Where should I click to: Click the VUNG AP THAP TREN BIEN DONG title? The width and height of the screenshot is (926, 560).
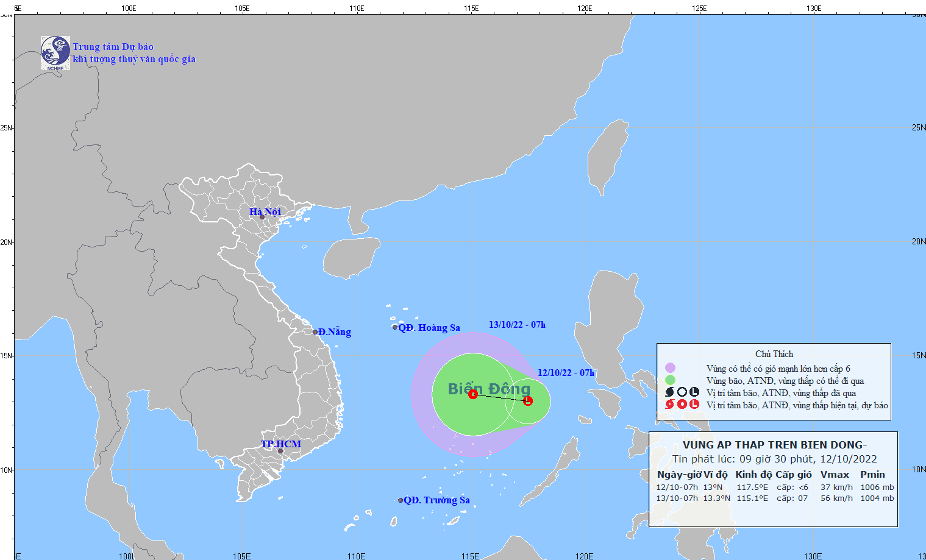[x=774, y=445]
